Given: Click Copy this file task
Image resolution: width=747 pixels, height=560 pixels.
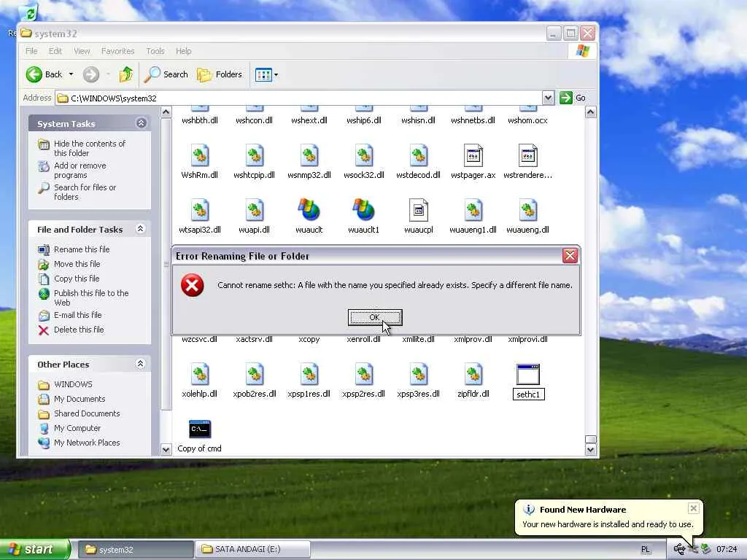Looking at the screenshot, I should (x=76, y=279).
